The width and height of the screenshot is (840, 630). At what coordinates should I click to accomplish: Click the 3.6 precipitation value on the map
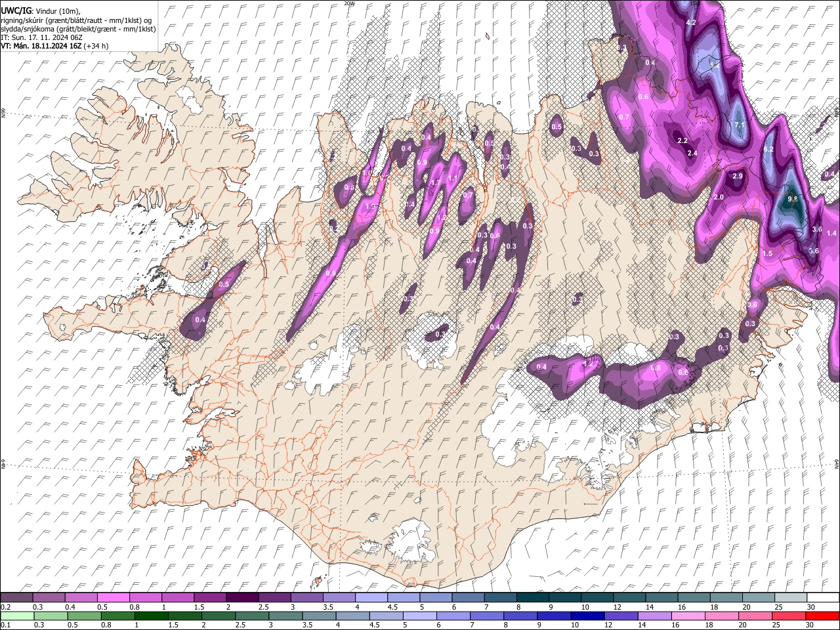click(817, 229)
